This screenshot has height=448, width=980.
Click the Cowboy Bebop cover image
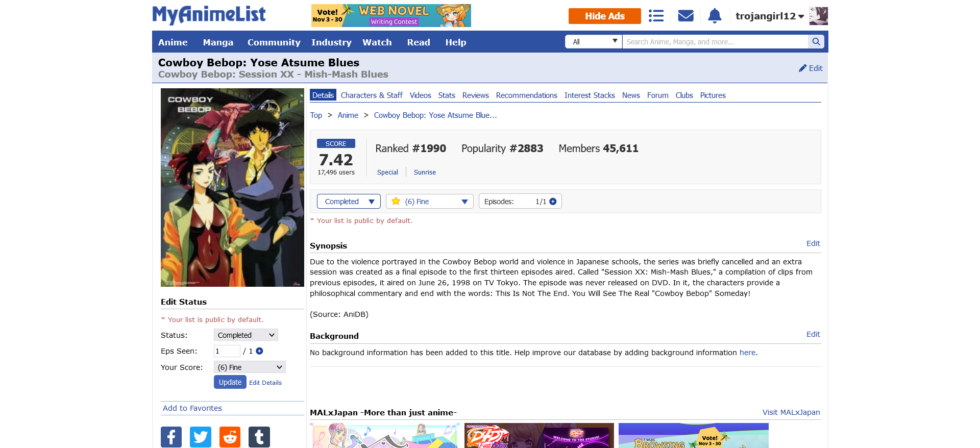point(232,187)
